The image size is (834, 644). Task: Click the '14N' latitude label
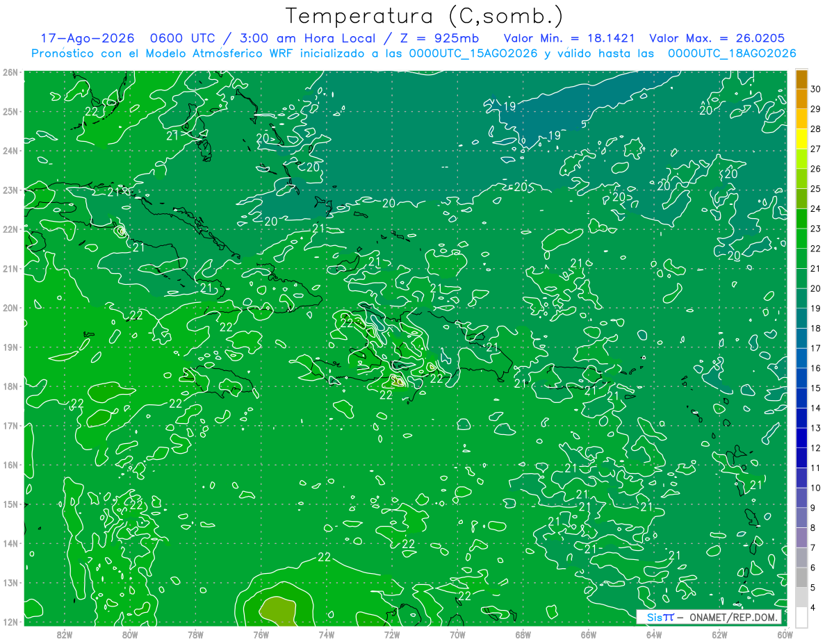pos(10,543)
